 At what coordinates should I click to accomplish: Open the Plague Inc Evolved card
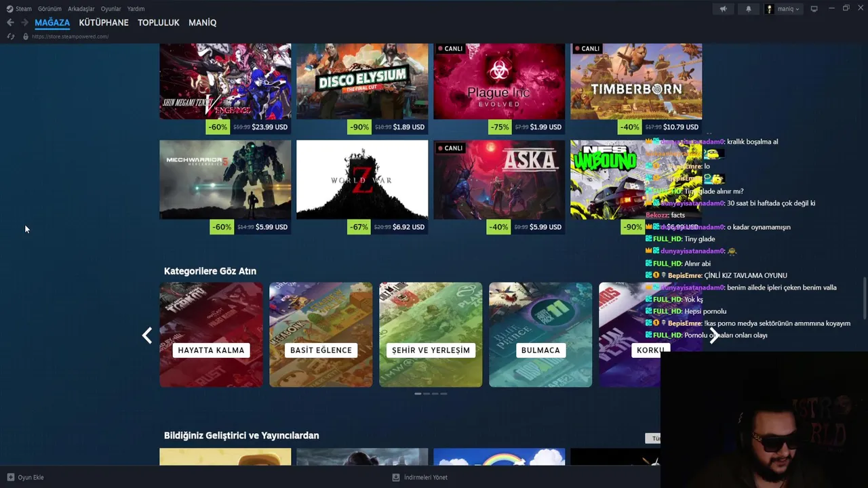coord(499,81)
